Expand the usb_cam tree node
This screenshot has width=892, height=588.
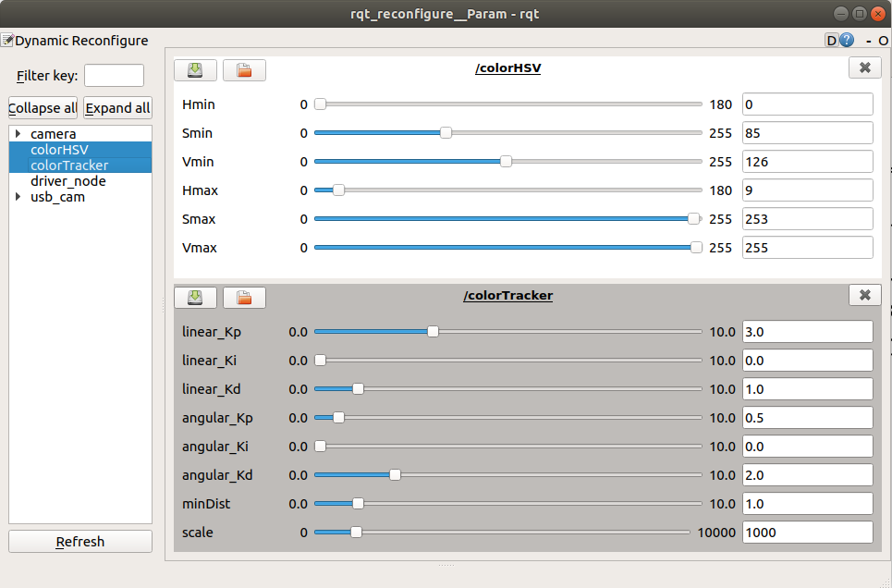click(x=18, y=197)
